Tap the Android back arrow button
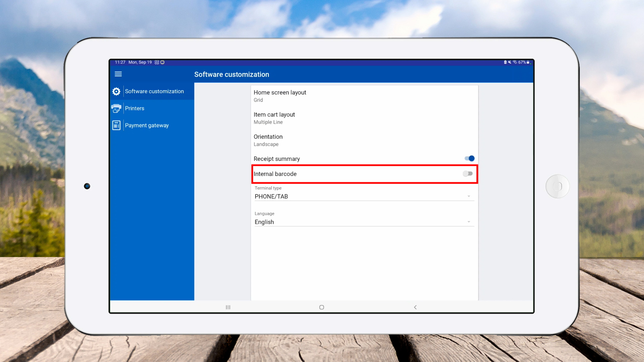This screenshot has width=644, height=362. pos(415,307)
